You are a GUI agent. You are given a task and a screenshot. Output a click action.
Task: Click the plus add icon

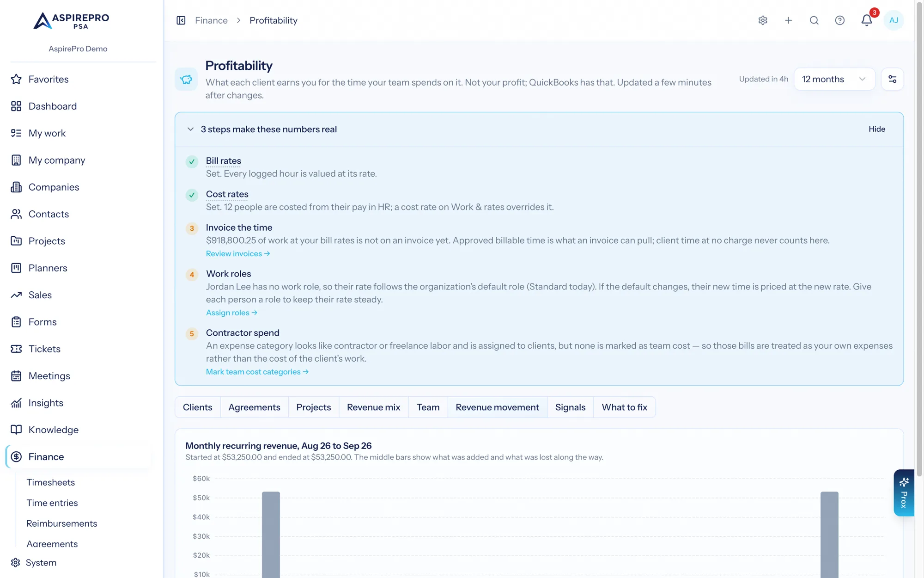tap(789, 20)
